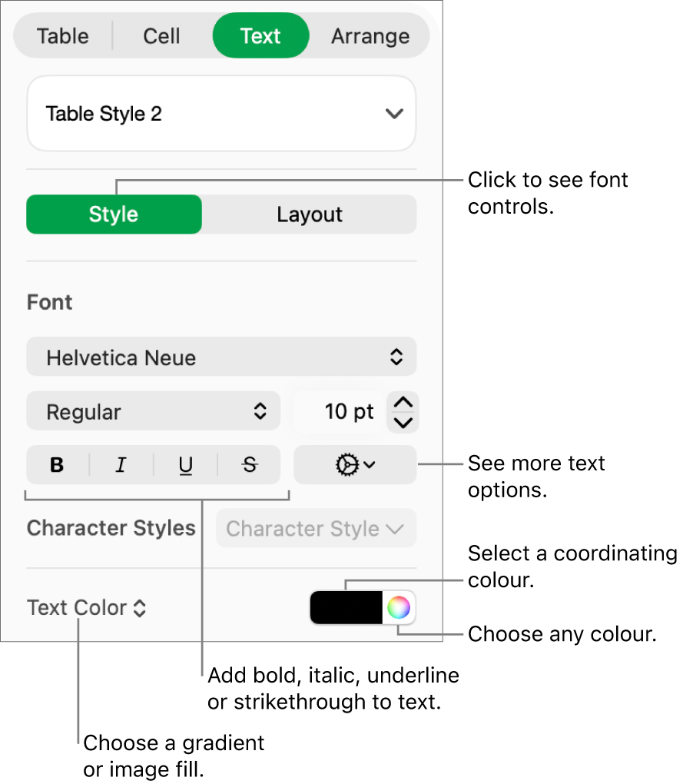Open the Text Color options
This screenshot has width=683, height=784.
(86, 607)
